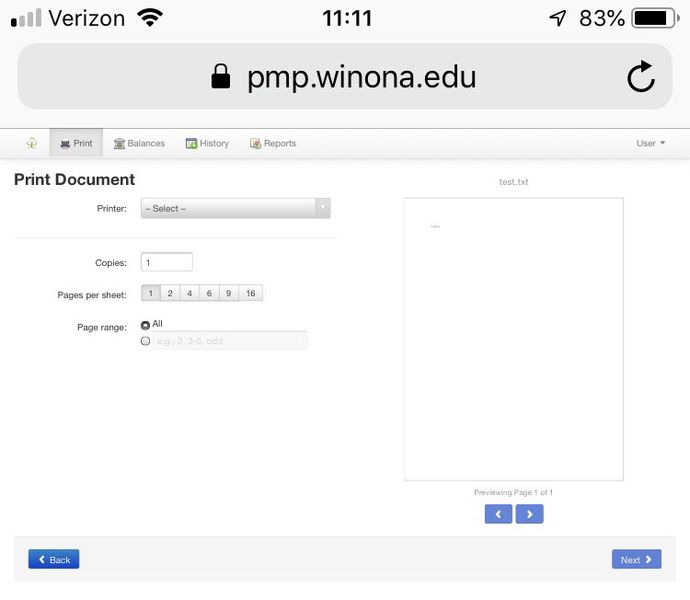Go to next preview page arrow
The image size is (690, 600).
tap(530, 514)
